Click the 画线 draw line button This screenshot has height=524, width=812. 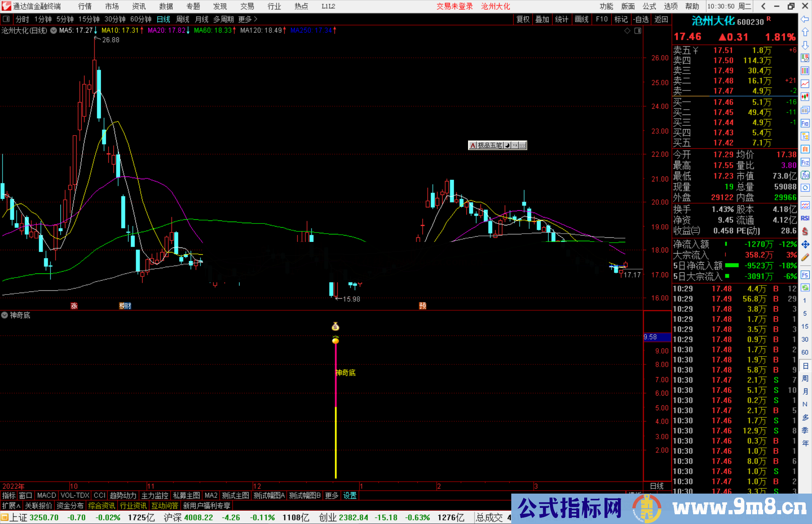point(582,19)
